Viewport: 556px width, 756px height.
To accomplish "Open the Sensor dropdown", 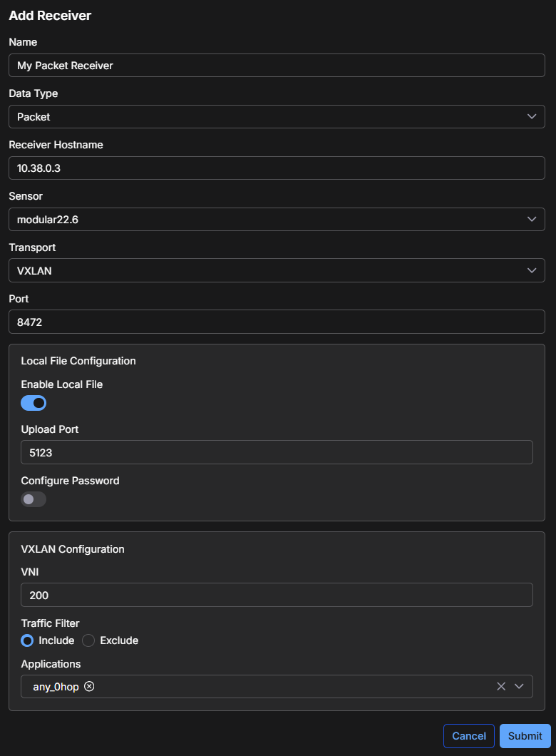I will click(x=277, y=219).
